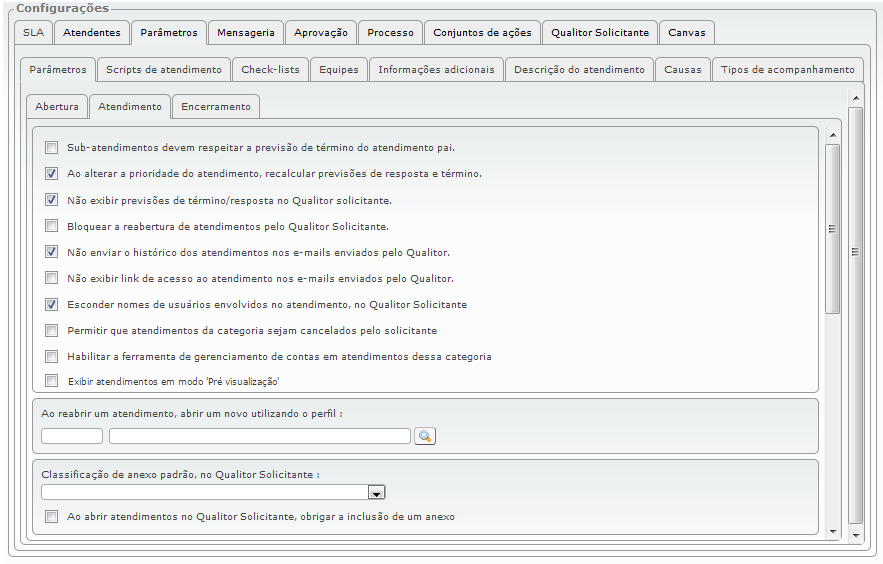
Task: Switch to the Abertura tab
Action: (57, 106)
